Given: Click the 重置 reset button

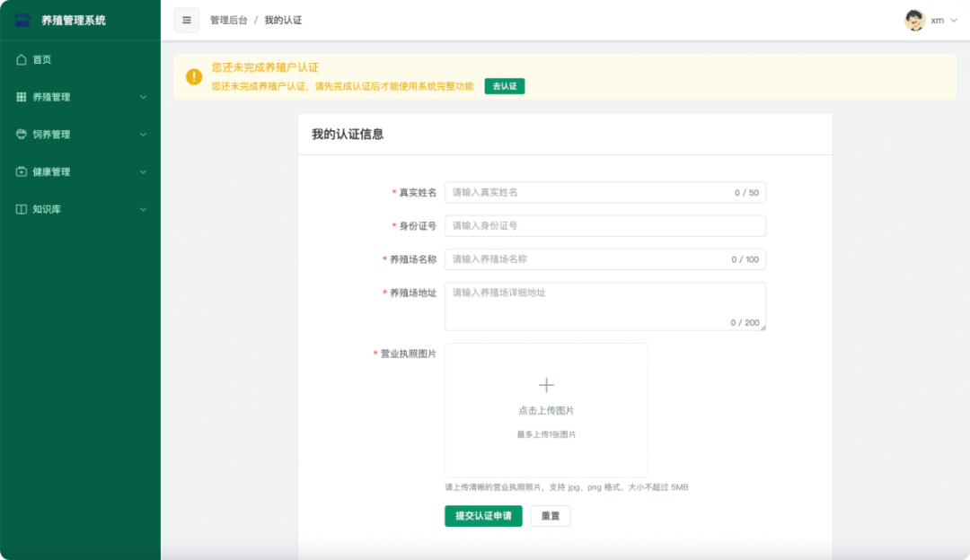Looking at the screenshot, I should click(550, 516).
